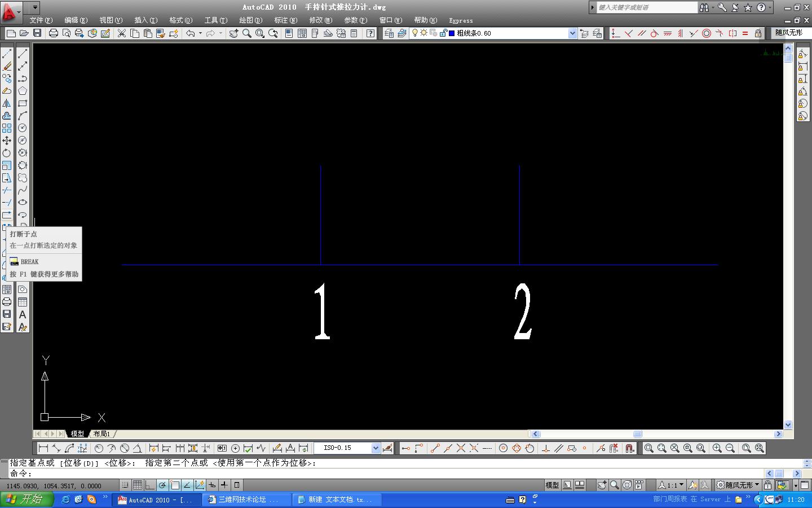The width and height of the screenshot is (812, 508).
Task: Open the 绘图(D) menu
Action: pos(251,20)
